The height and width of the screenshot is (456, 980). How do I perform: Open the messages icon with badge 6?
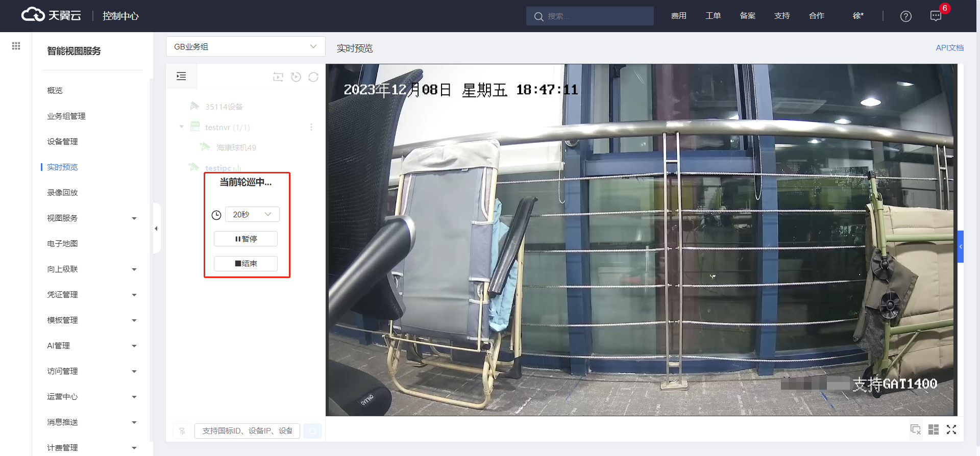point(936,16)
